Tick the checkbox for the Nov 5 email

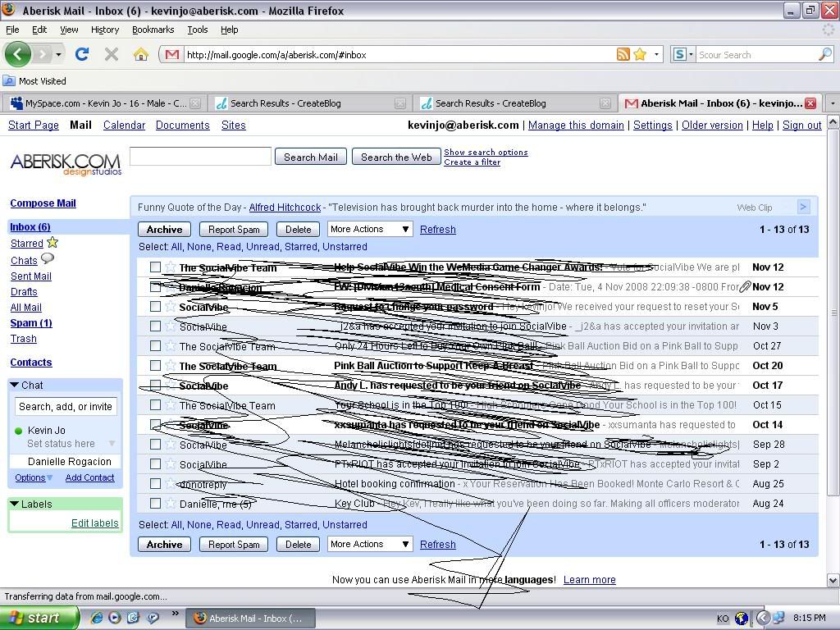point(155,307)
